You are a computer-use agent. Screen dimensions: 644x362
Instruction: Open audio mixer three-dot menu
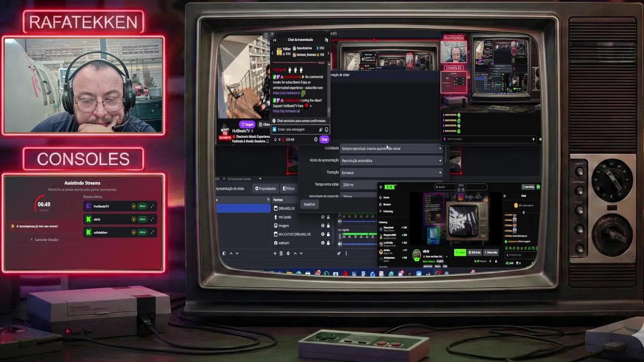(346, 253)
